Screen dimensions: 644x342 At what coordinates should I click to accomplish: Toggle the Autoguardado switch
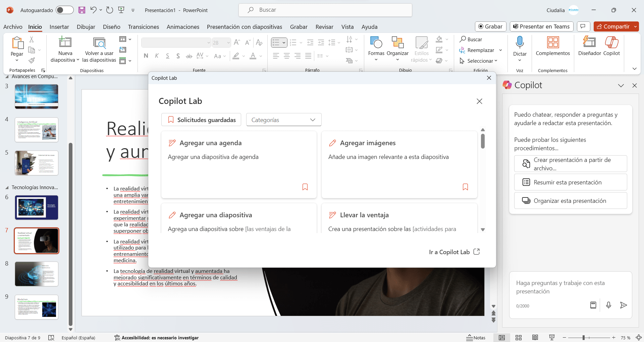65,10
